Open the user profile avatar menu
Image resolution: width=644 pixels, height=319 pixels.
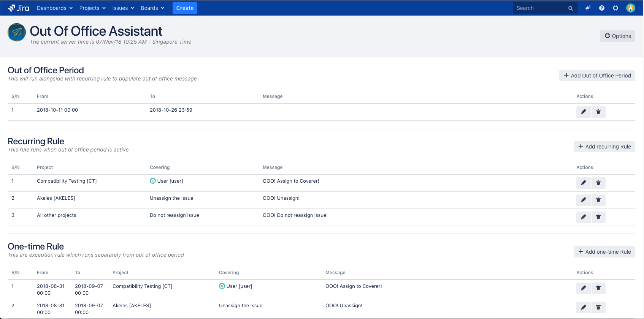click(x=630, y=8)
